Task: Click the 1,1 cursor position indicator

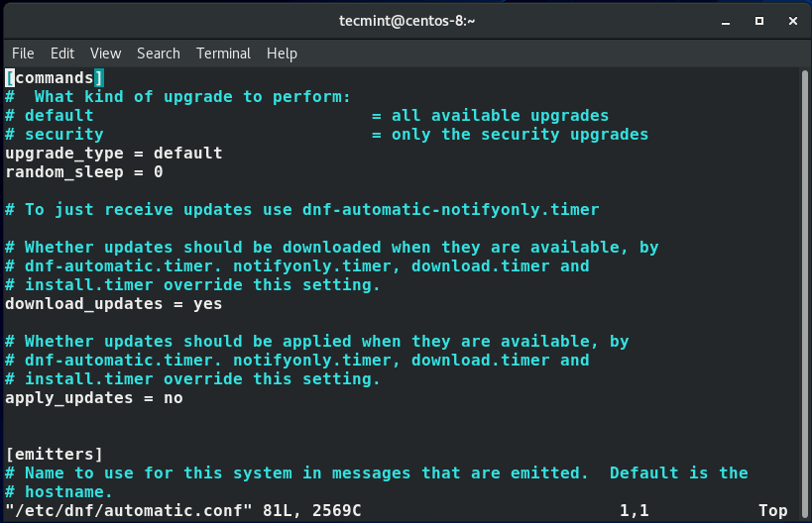Action: tap(635, 511)
